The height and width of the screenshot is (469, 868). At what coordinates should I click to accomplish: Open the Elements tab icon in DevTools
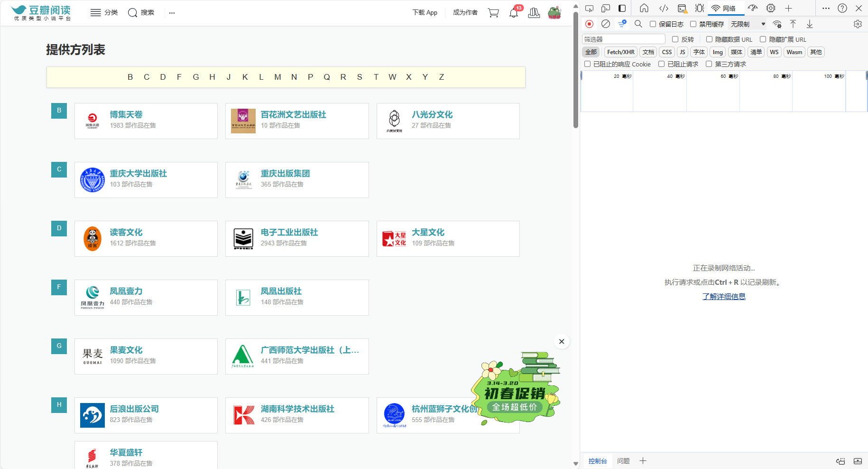point(664,8)
